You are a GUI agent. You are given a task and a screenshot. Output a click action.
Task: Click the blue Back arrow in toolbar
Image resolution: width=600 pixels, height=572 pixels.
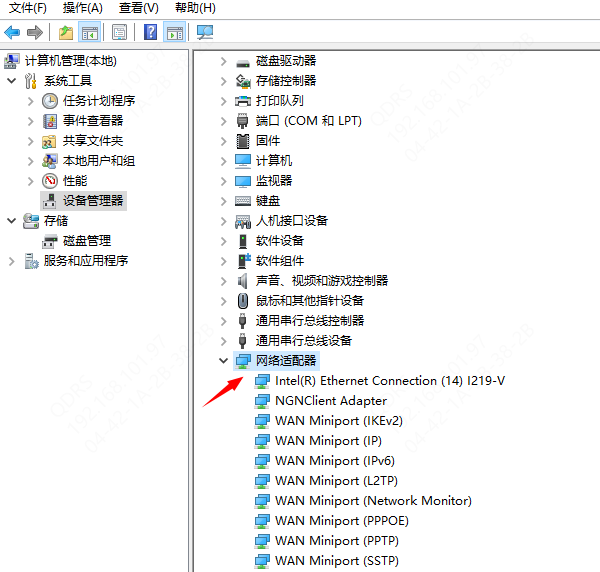click(12, 32)
